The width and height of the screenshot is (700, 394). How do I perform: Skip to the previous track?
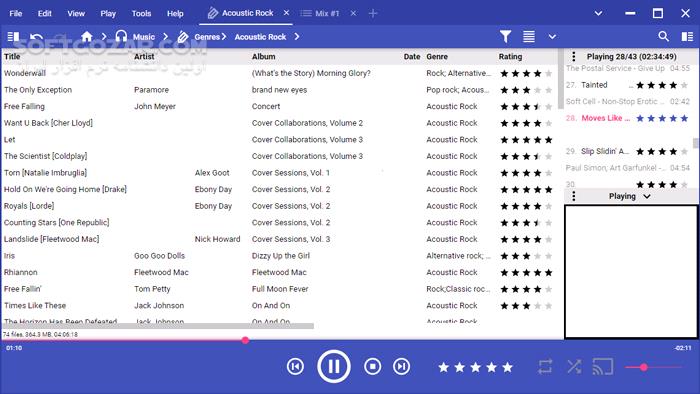(x=295, y=367)
